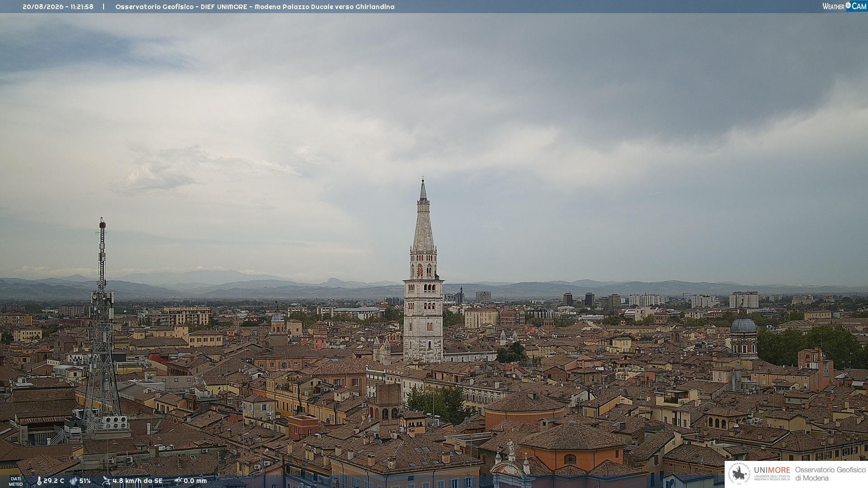
Task: Click the umbrella rainfall icon
Action: point(178,481)
